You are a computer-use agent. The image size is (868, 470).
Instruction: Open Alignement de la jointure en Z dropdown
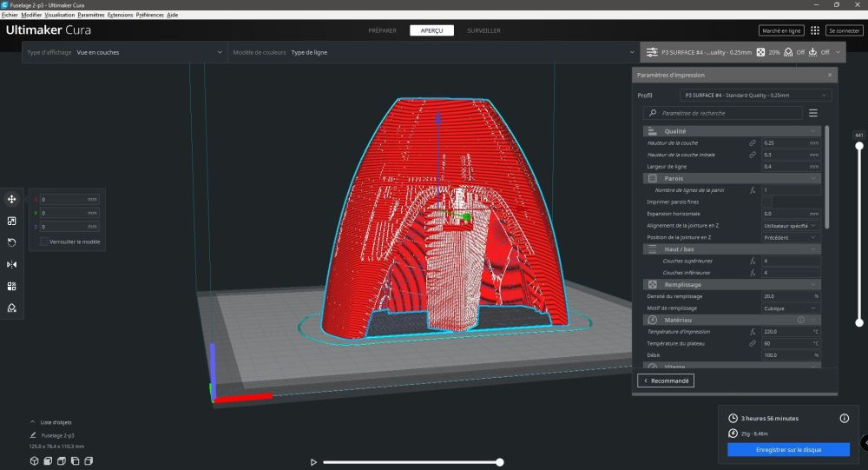click(791, 226)
